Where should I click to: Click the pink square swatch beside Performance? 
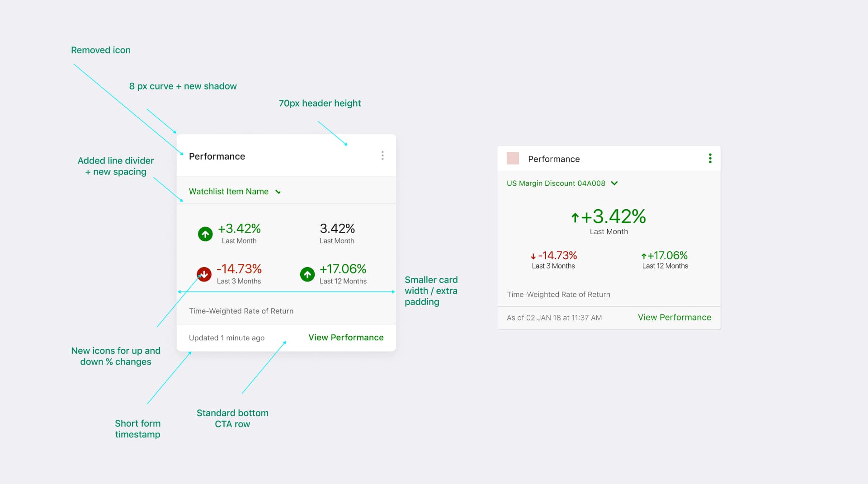(x=513, y=158)
